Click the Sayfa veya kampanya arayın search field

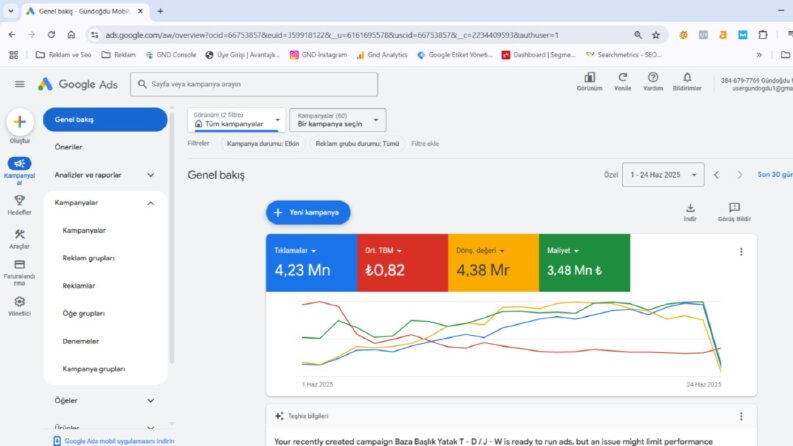254,84
